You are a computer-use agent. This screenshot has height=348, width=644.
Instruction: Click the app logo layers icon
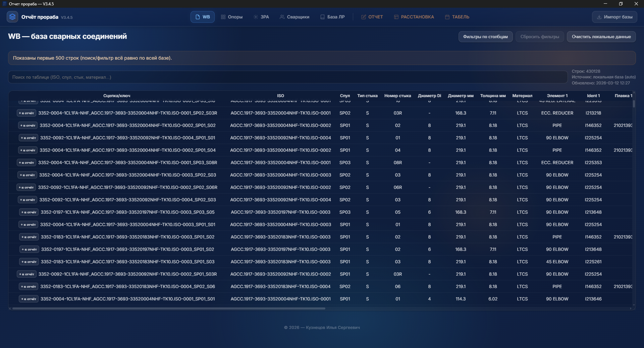pyautogui.click(x=12, y=17)
